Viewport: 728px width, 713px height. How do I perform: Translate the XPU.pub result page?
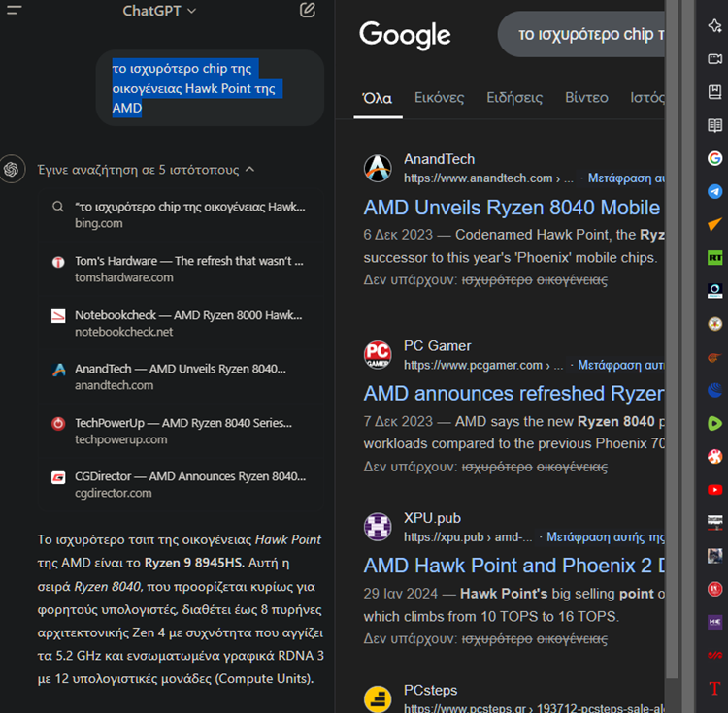606,537
